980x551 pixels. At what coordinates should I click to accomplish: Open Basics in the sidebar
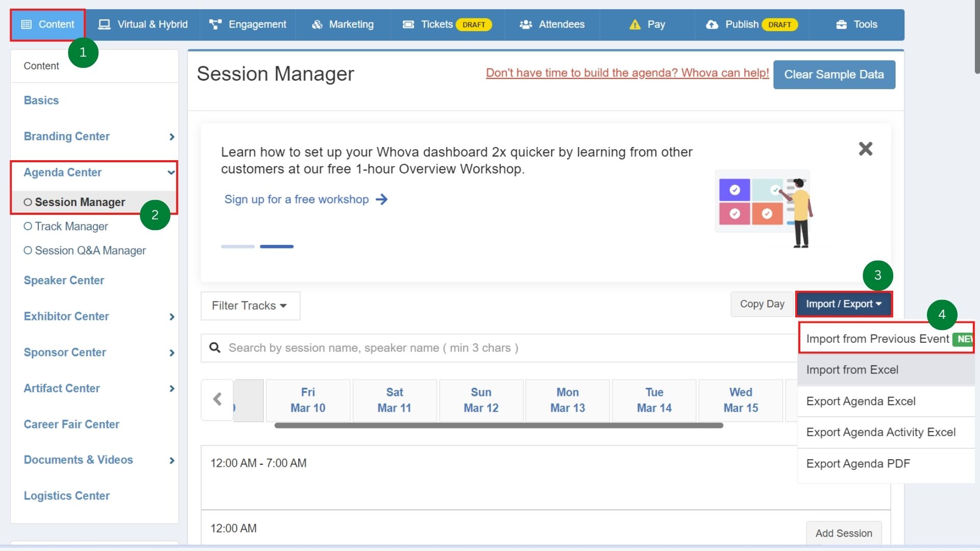41,101
